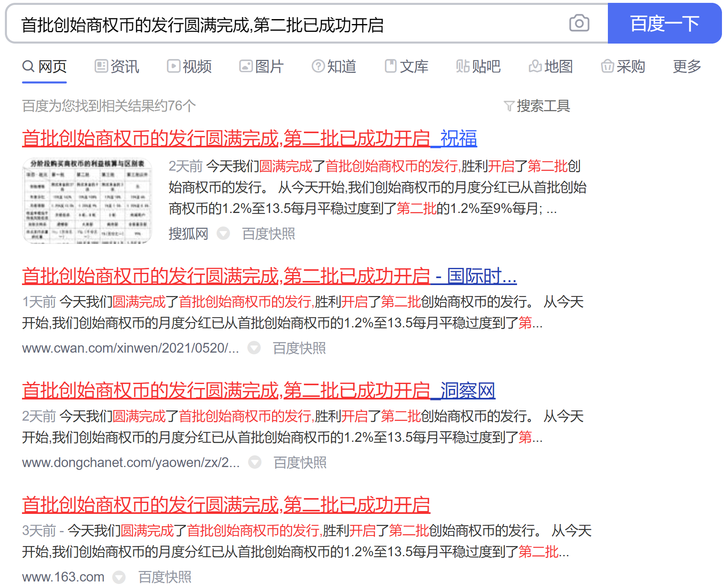Click the www.dongchanet.com URL

pyautogui.click(x=131, y=463)
